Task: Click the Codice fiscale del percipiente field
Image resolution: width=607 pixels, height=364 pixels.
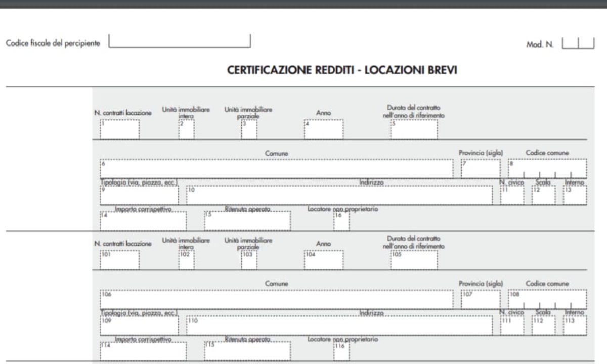Action: coord(180,41)
